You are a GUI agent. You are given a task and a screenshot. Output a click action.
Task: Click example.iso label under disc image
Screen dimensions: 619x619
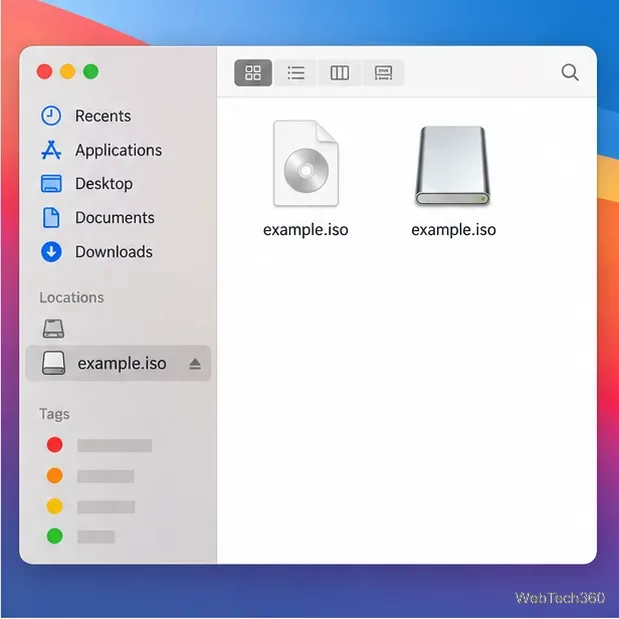[x=306, y=230]
